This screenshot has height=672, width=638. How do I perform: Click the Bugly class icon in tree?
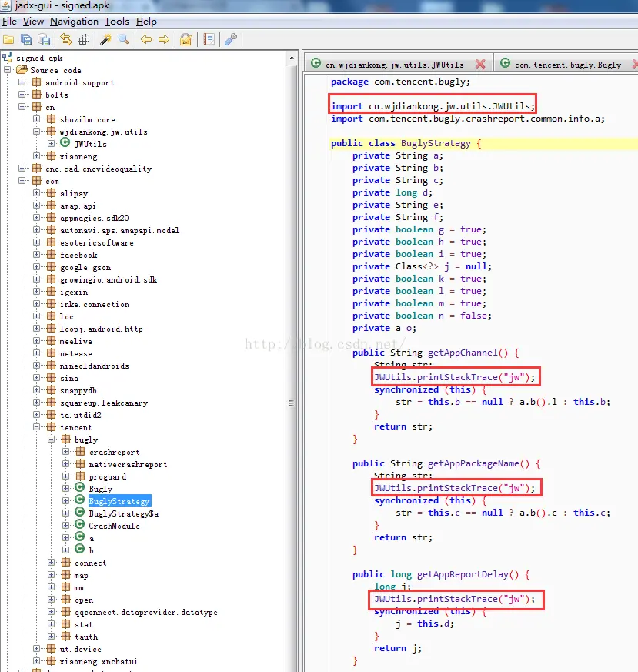click(80, 488)
